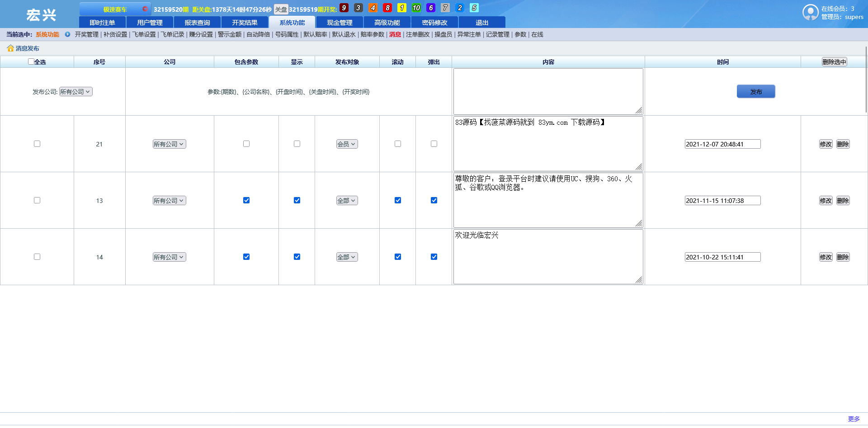Open the 高级功能 tab

click(x=387, y=22)
